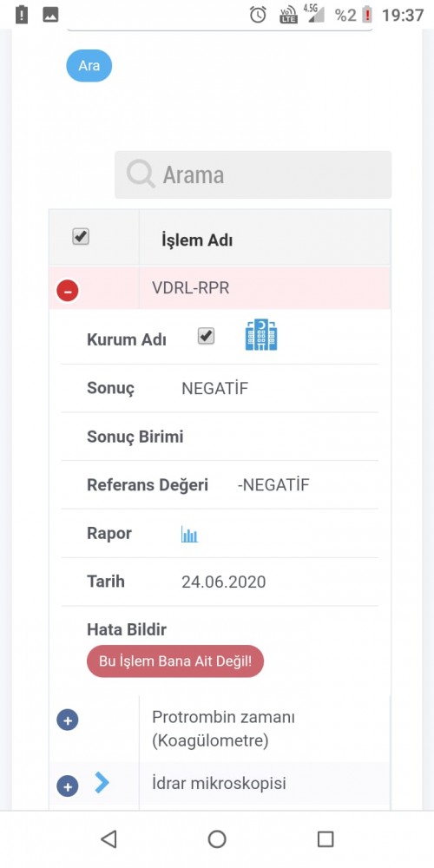Tap the image notification icon in status bar
This screenshot has height=868, width=434.
click(x=51, y=15)
